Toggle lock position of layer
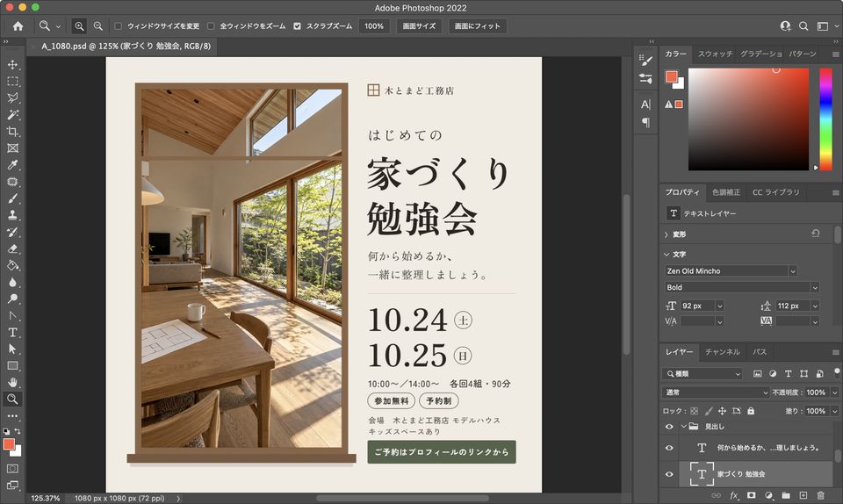Screen dimensions: 843x504 (x=722, y=411)
